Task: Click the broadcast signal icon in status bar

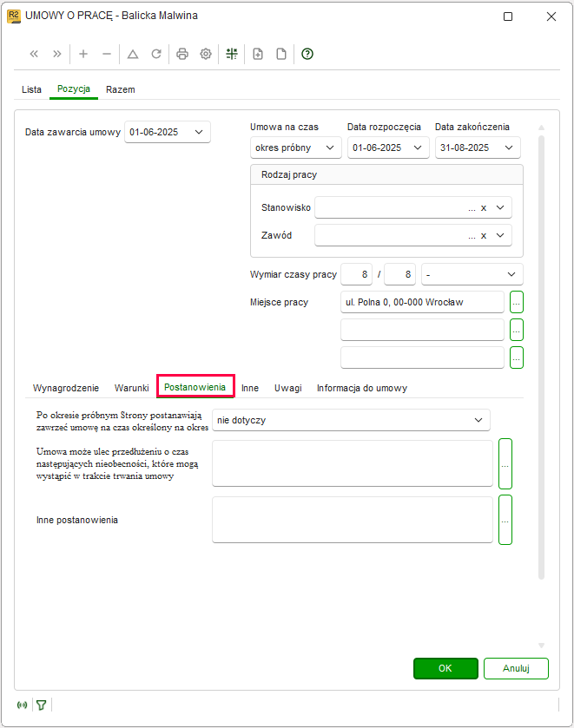Action: point(22,705)
